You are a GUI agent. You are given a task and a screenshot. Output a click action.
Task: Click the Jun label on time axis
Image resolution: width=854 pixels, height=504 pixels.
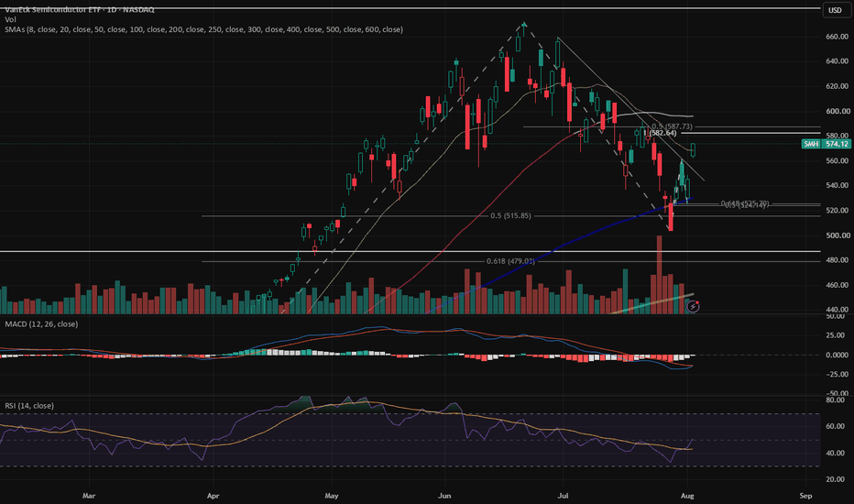click(x=444, y=496)
